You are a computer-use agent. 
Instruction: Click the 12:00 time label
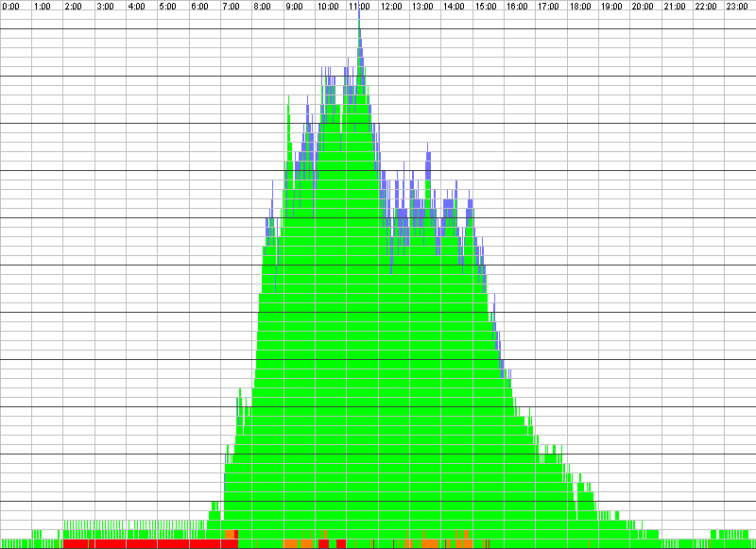[x=391, y=7]
